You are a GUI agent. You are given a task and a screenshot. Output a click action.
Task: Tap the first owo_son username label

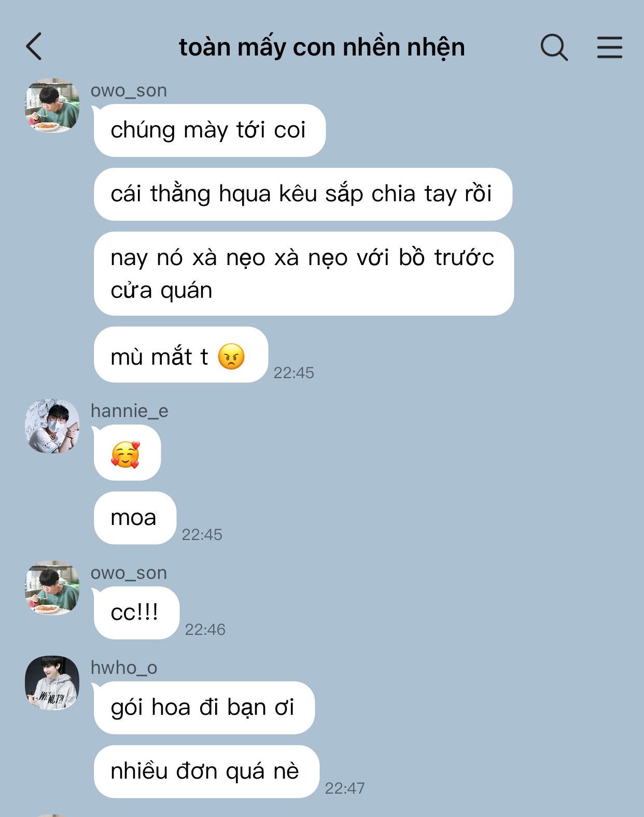pyautogui.click(x=129, y=90)
